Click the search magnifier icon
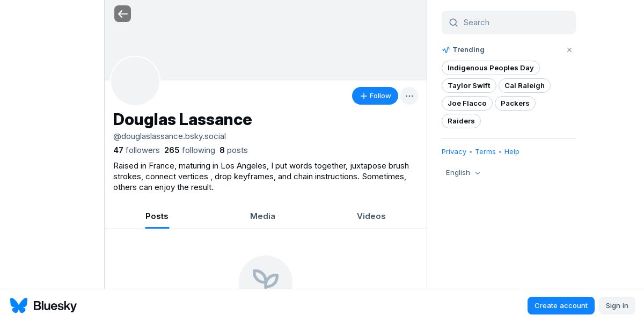This screenshot has width=644, height=322. (453, 23)
